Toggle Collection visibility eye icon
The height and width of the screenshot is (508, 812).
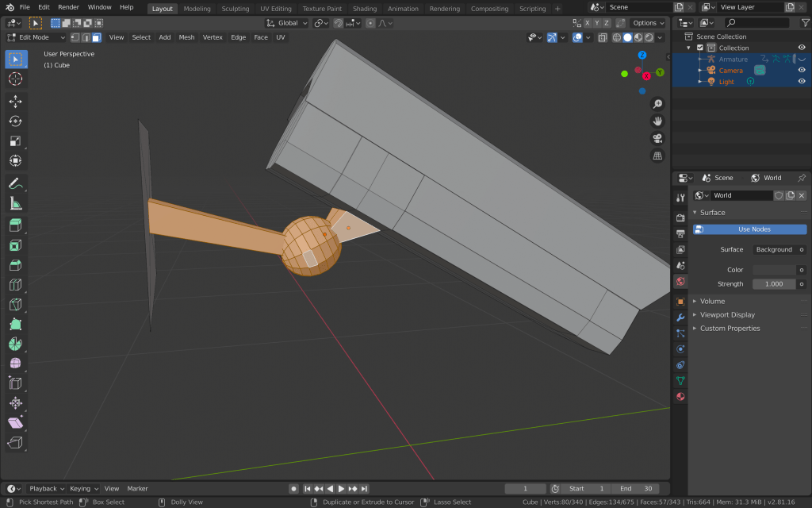[x=801, y=48]
